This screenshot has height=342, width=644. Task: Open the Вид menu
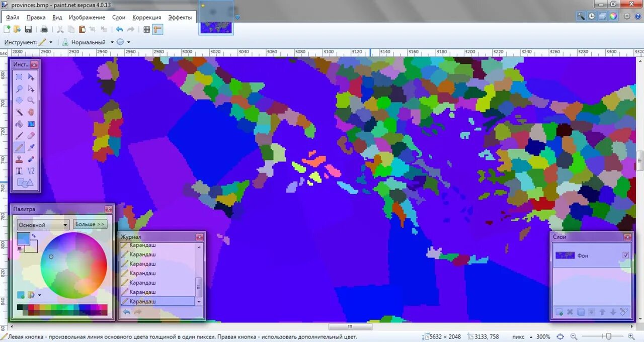click(57, 17)
